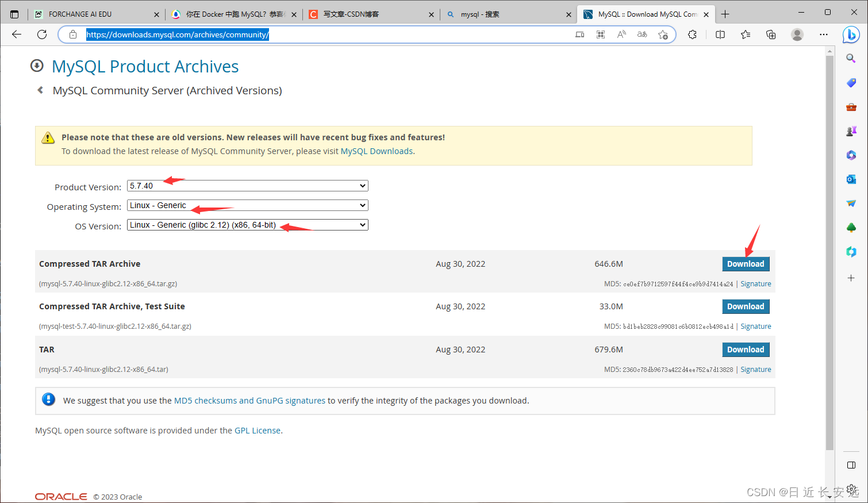The width and height of the screenshot is (868, 503).
Task: Open sidebar shopping tag icon
Action: (851, 83)
